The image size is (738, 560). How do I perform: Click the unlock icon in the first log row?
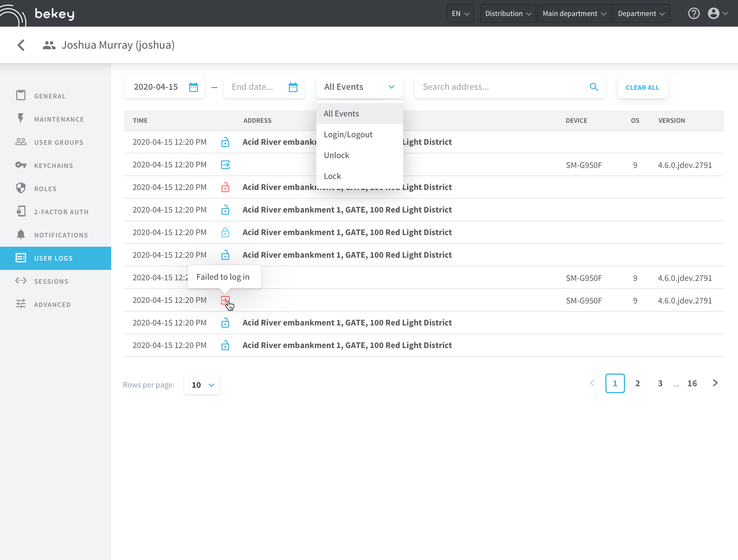(x=225, y=142)
